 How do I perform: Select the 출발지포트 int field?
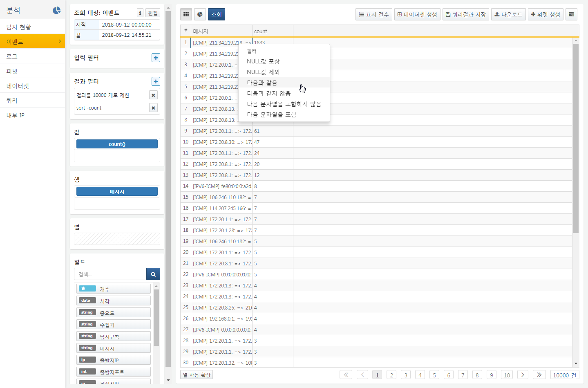[114, 372]
